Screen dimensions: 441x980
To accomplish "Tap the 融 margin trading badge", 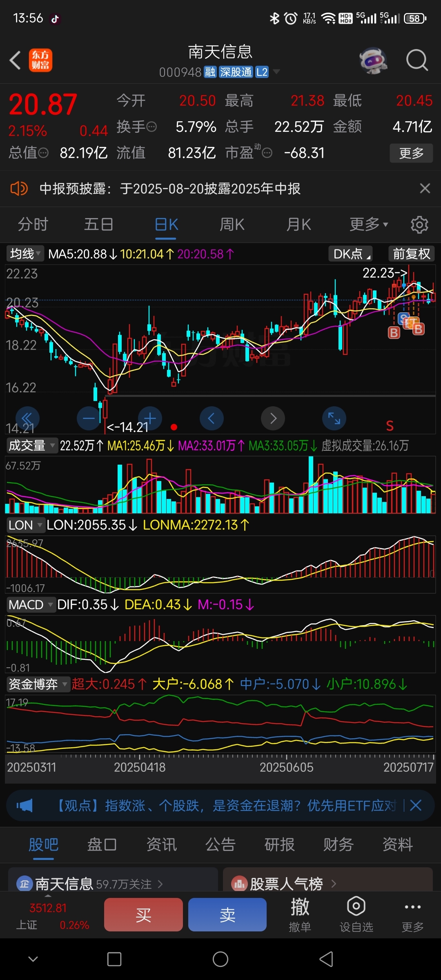I will pos(210,72).
